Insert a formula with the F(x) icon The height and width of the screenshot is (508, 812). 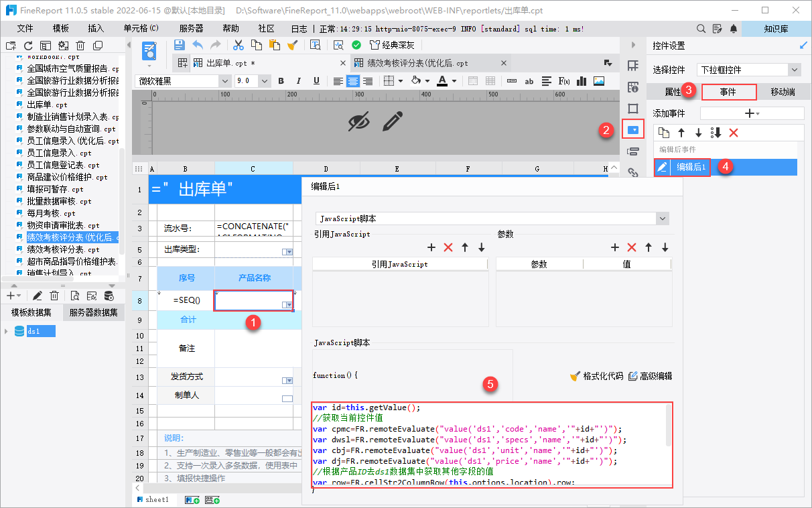(564, 81)
